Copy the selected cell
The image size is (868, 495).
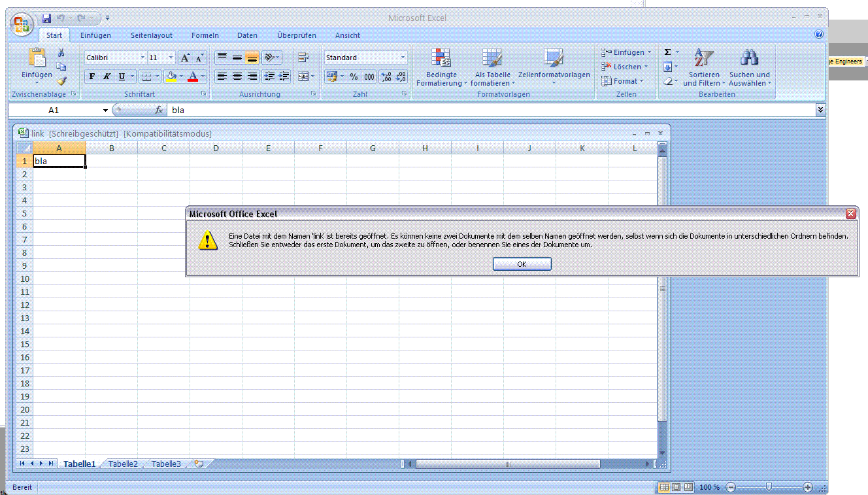(61, 67)
